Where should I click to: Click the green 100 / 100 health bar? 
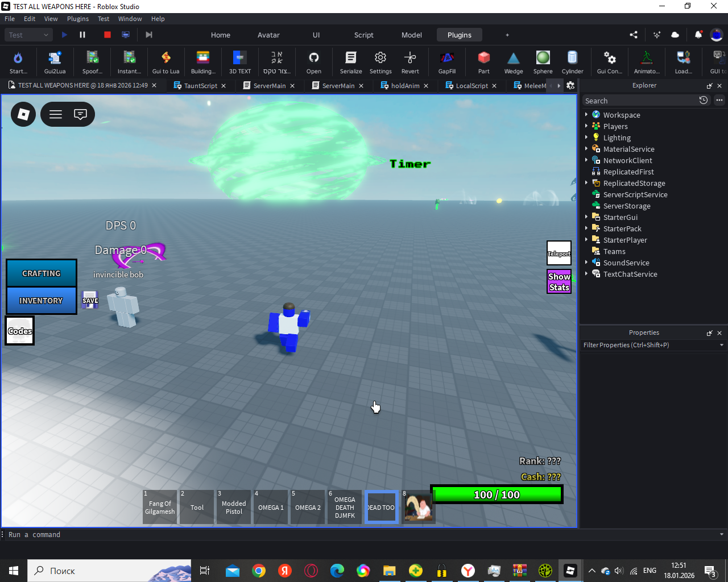[497, 494]
